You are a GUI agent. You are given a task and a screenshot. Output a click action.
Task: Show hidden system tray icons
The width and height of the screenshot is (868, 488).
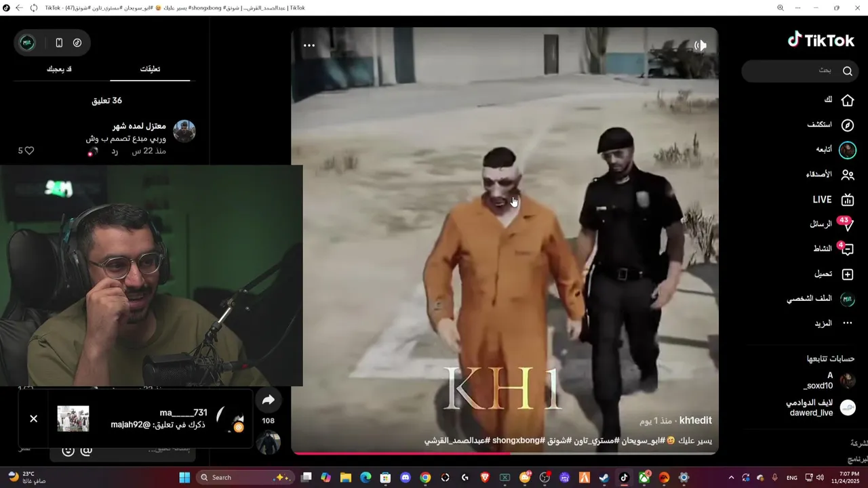click(731, 478)
